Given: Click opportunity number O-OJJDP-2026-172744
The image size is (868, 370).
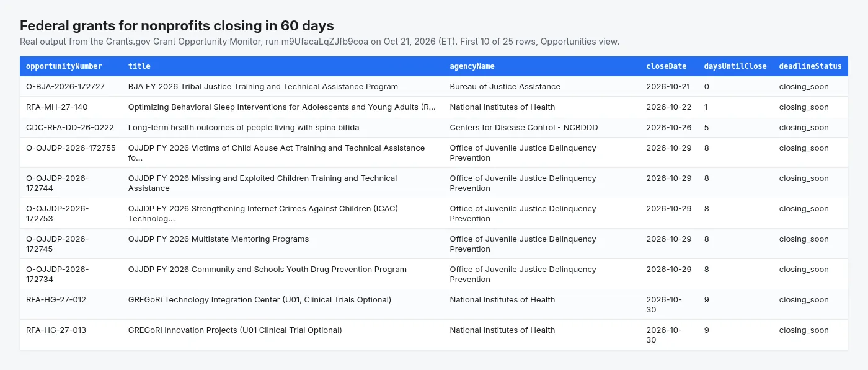Looking at the screenshot, I should [x=57, y=183].
